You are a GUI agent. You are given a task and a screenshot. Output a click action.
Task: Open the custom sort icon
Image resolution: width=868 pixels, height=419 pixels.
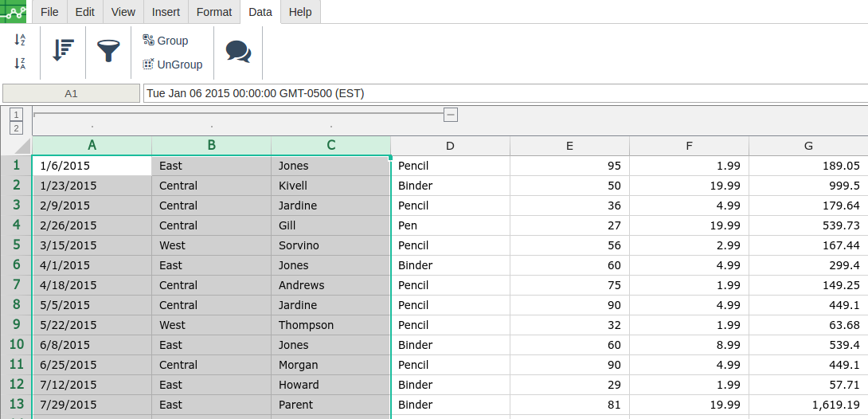click(x=63, y=50)
